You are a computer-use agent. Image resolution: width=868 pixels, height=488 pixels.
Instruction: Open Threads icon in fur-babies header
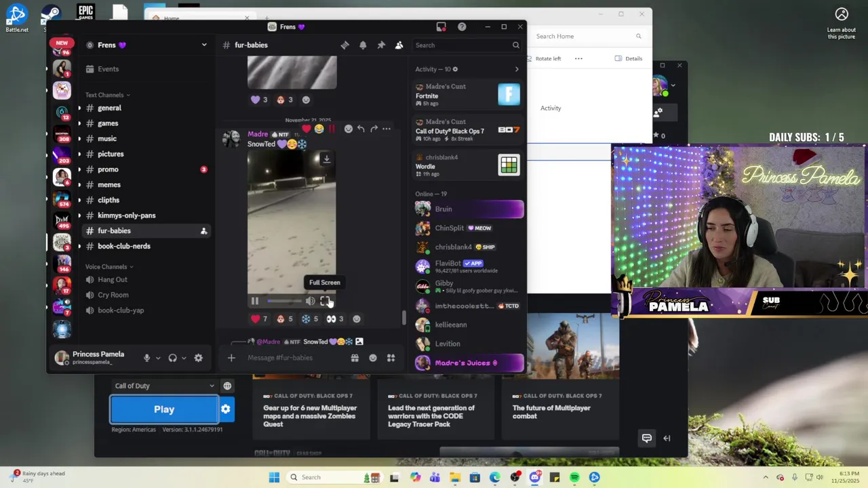pos(345,45)
